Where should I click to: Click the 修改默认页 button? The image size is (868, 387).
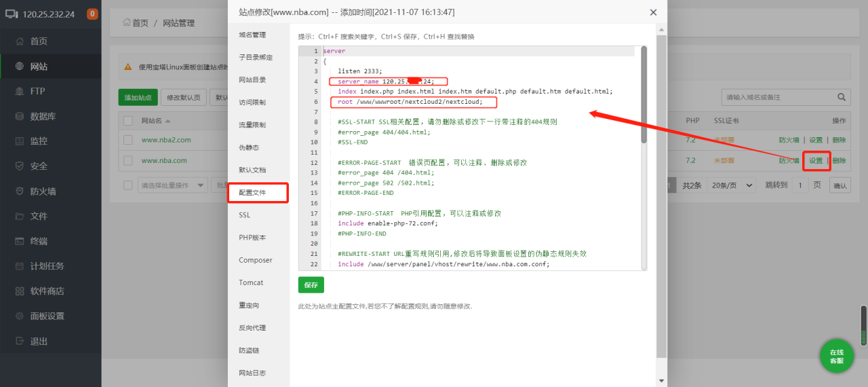tap(184, 97)
